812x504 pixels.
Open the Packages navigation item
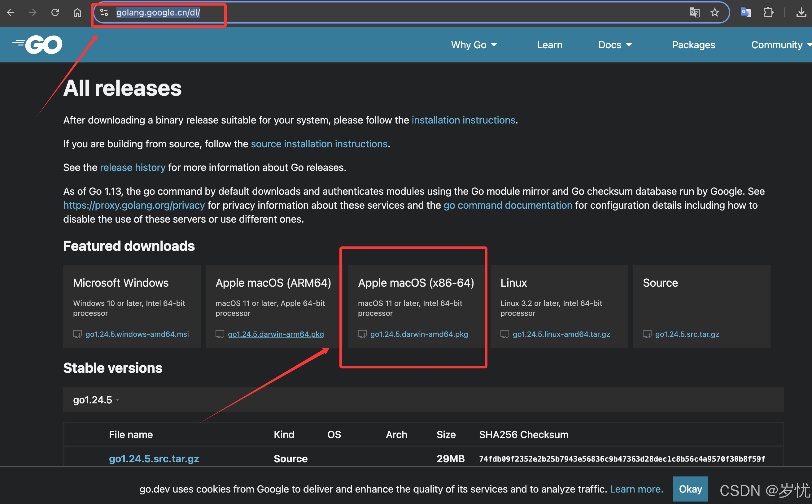pos(693,45)
